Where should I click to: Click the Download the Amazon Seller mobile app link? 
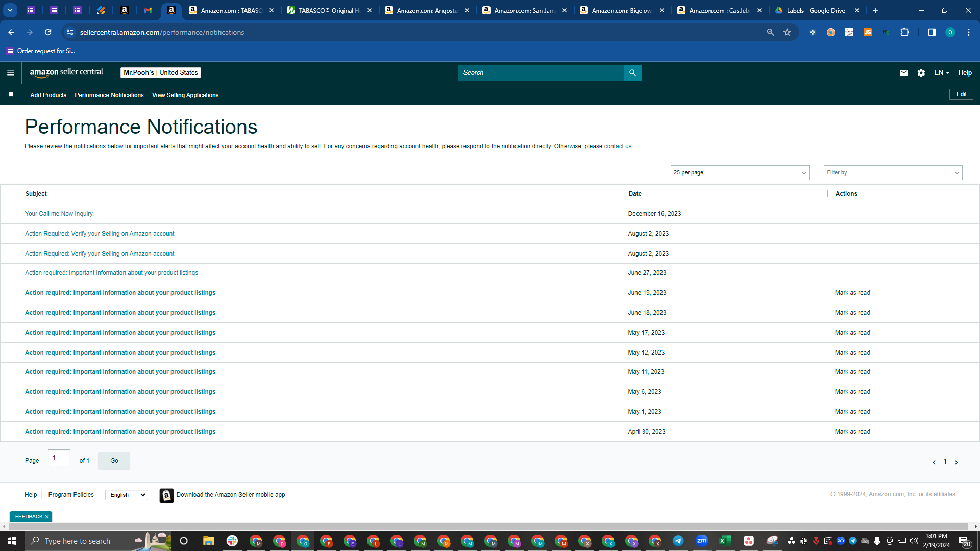pyautogui.click(x=231, y=495)
